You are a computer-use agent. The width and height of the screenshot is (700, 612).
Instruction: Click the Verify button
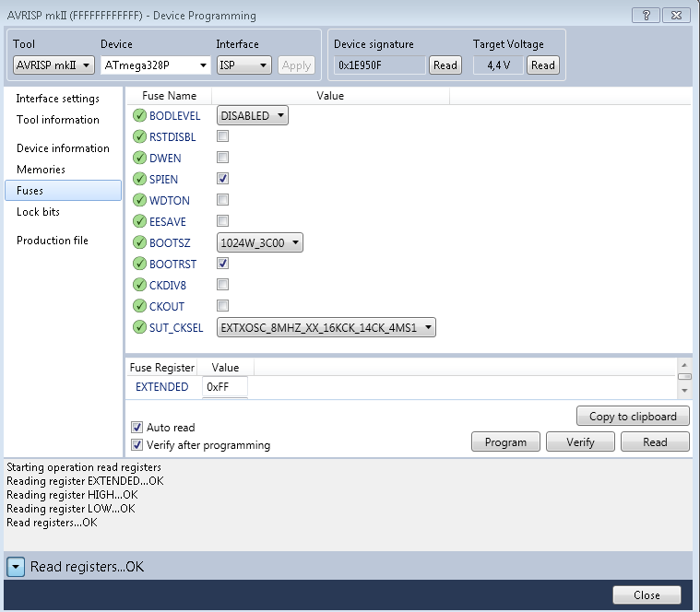point(580,442)
